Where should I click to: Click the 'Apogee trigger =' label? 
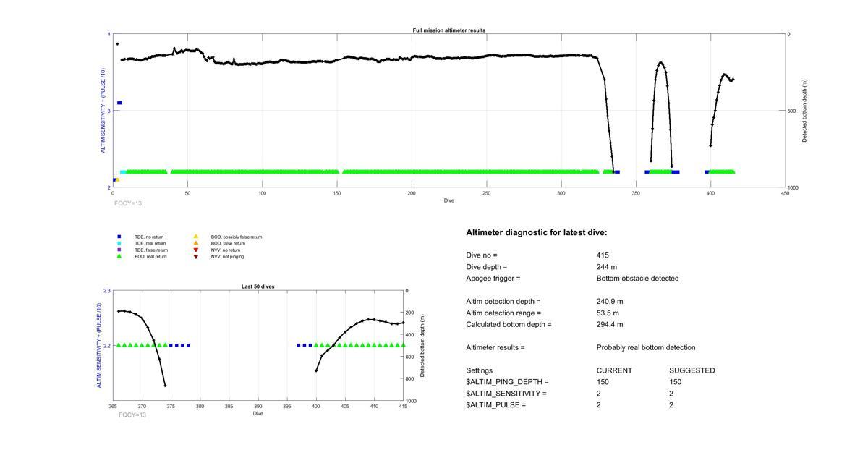pos(493,279)
